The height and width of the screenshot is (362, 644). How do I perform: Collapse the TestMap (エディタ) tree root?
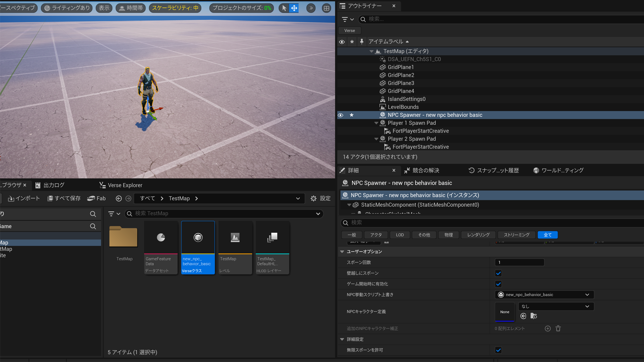point(371,51)
